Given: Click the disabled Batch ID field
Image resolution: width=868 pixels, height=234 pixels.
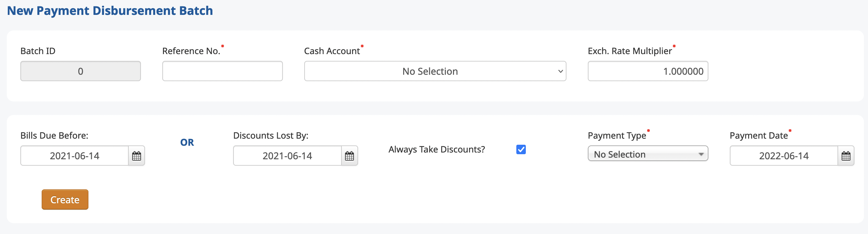Looking at the screenshot, I should (81, 71).
